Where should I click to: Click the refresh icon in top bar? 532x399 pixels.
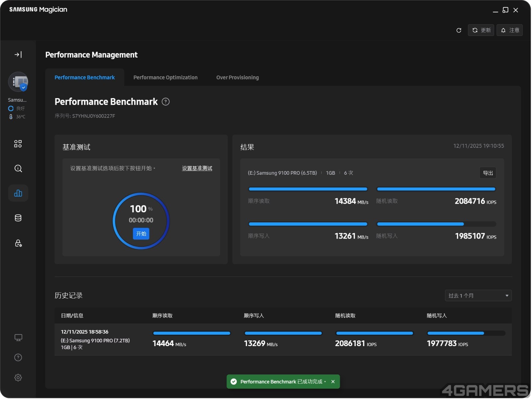point(459,30)
